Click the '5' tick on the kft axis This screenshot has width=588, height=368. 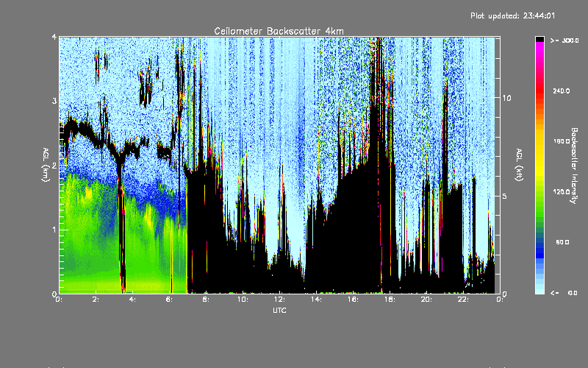pos(505,196)
